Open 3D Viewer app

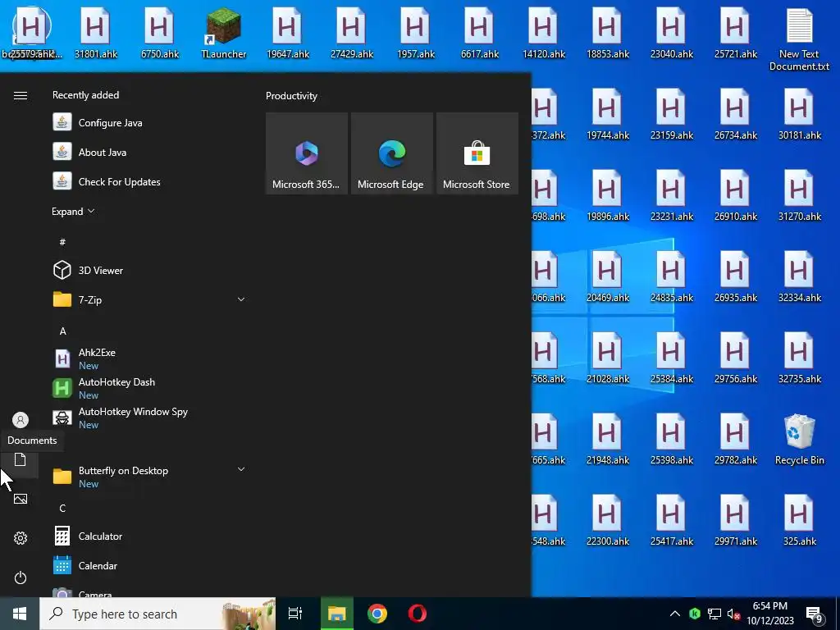(150, 270)
